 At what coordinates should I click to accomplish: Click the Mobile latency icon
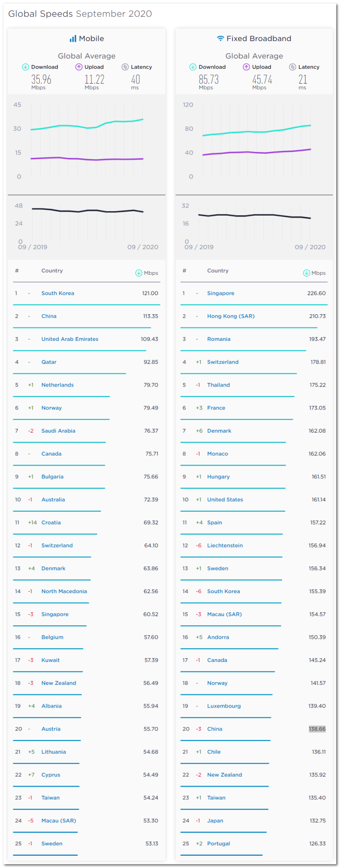coord(125,67)
